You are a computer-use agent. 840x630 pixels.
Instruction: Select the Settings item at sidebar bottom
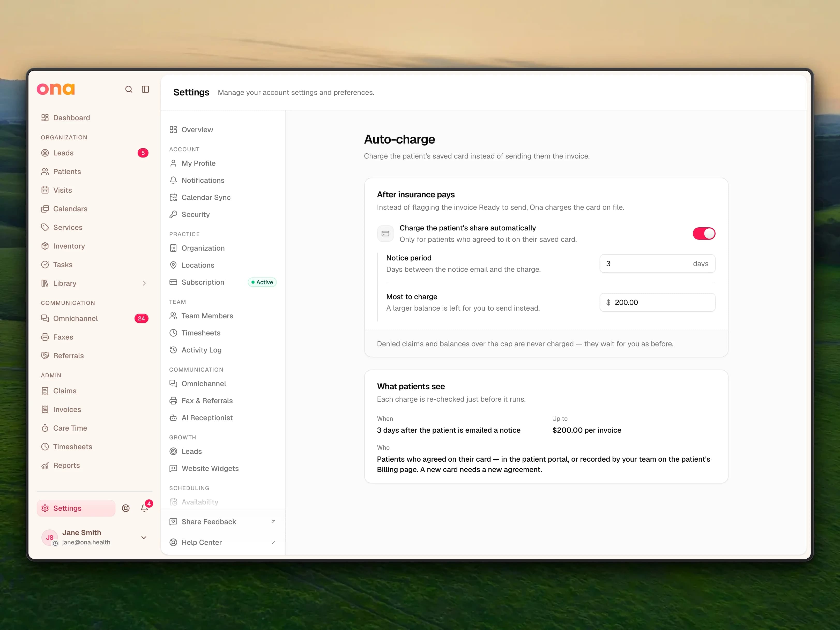point(76,508)
